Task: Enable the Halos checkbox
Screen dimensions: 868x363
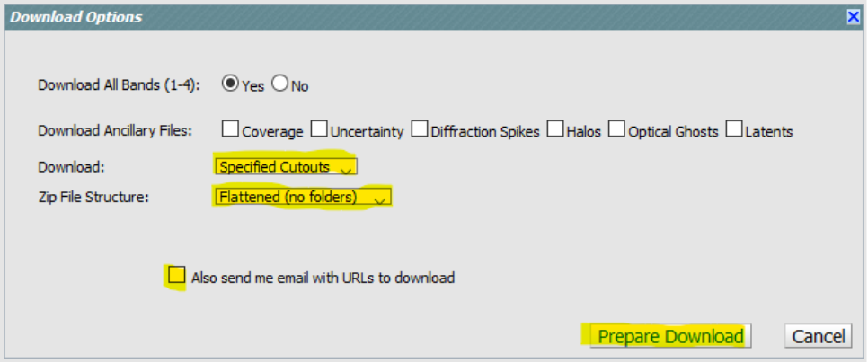Action: [x=555, y=129]
